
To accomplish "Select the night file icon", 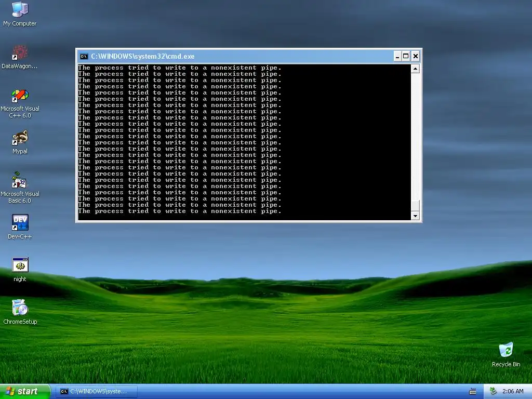I will (x=20, y=270).
